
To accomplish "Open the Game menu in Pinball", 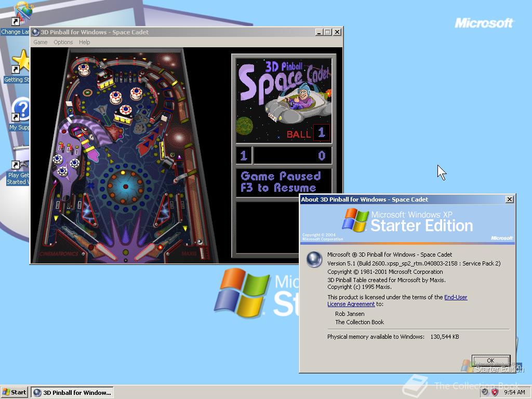I will [x=41, y=42].
